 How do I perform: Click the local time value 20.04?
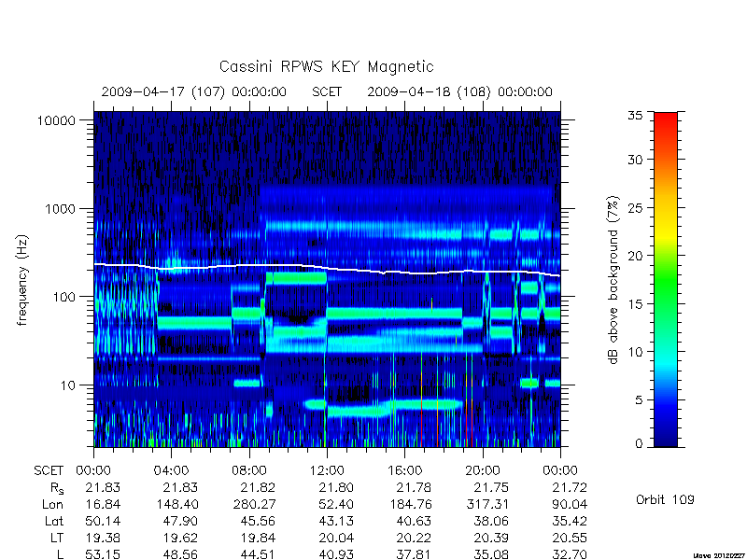click(x=335, y=539)
